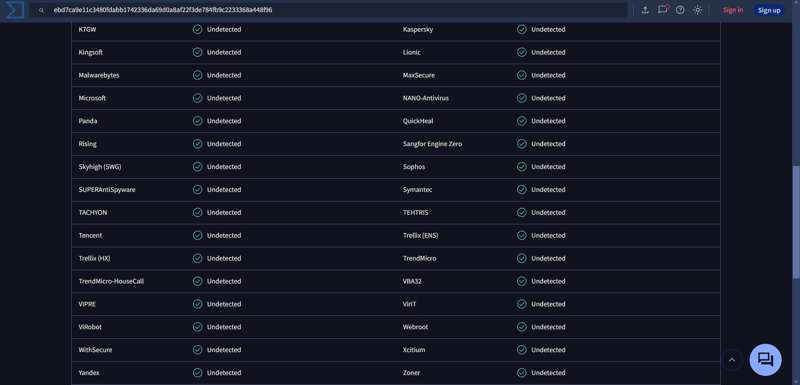Click the check icon in TrendMicro row
Image resolution: width=800 pixels, height=385 pixels.
pos(521,259)
